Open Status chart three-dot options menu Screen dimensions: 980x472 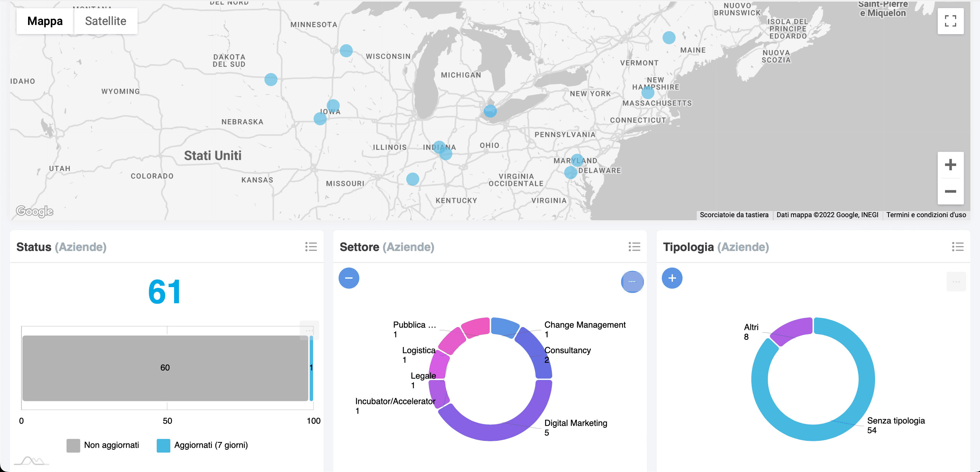(x=309, y=330)
